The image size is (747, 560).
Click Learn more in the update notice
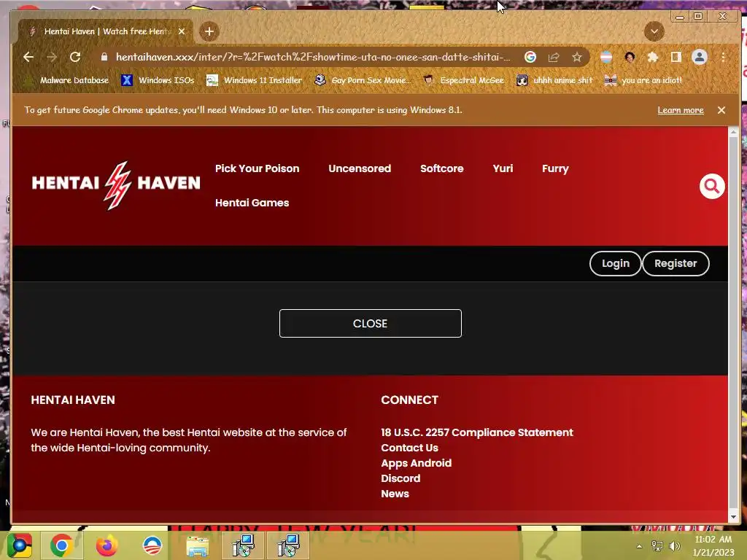coord(681,111)
